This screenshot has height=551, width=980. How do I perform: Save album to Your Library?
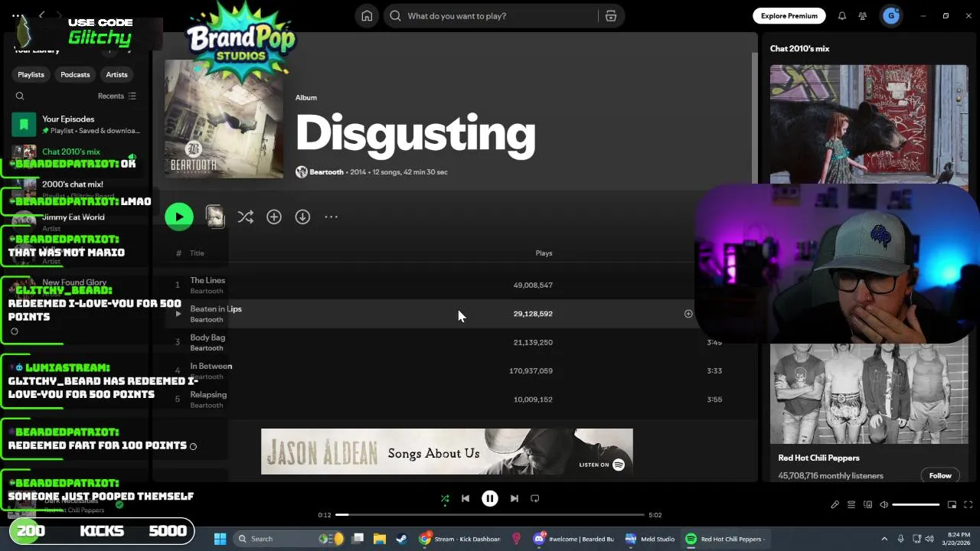274,217
